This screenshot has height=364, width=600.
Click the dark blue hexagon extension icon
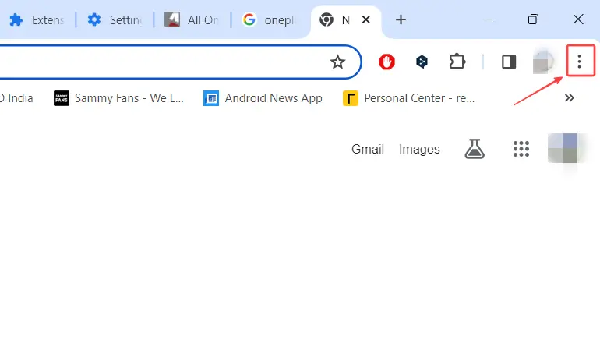pos(422,62)
